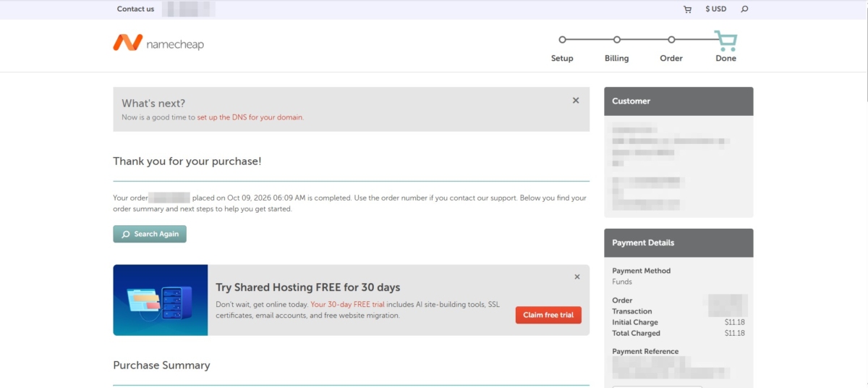Follow the set up the DNS link

[x=250, y=117]
